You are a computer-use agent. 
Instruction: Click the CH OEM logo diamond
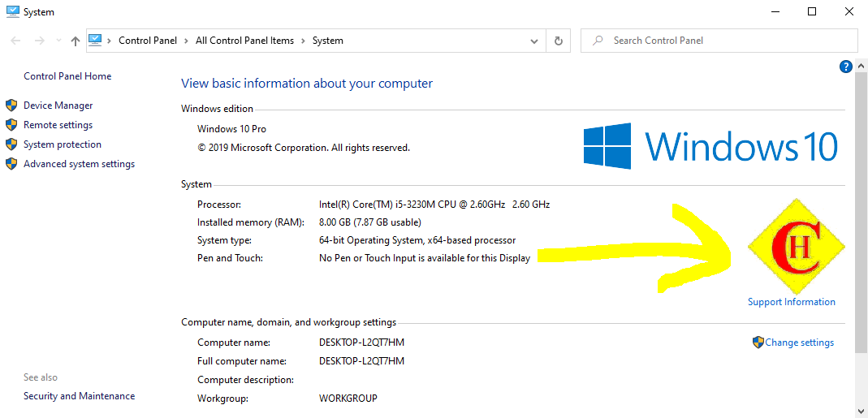tap(796, 247)
